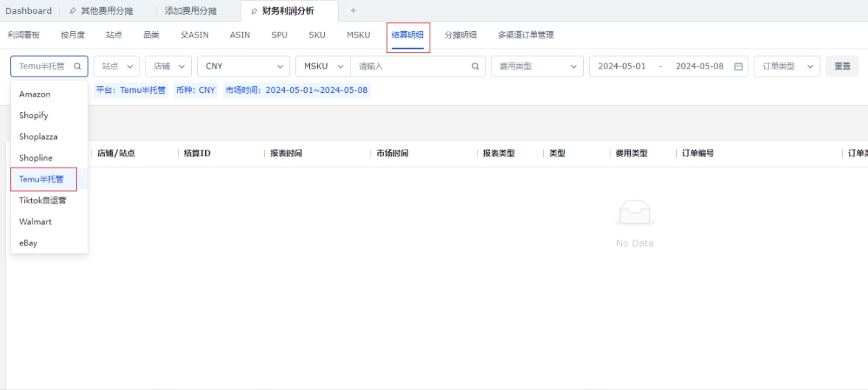868x390 pixels.
Task: Click the No Data empty box icon
Action: pyautogui.click(x=635, y=213)
